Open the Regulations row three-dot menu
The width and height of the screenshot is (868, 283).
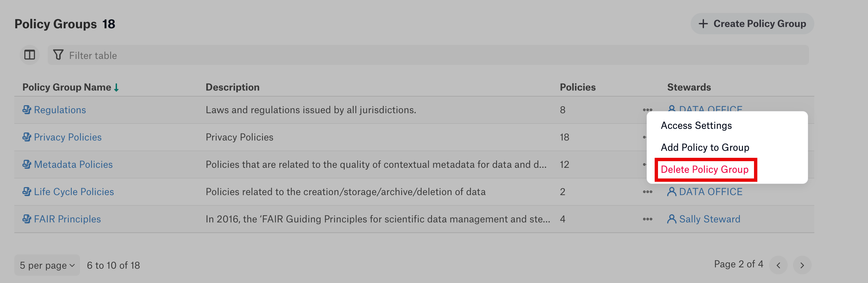[x=647, y=110]
